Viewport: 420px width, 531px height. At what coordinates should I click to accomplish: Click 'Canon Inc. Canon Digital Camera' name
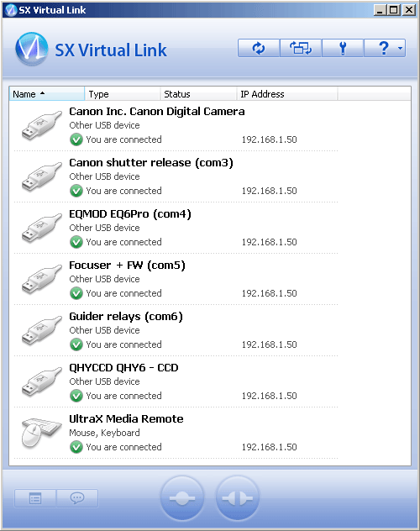tap(157, 112)
